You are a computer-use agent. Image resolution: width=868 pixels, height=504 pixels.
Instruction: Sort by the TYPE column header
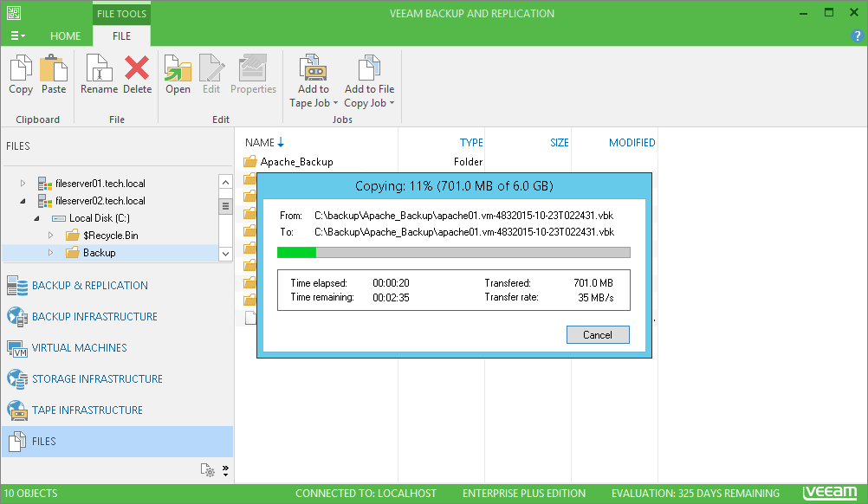(471, 143)
